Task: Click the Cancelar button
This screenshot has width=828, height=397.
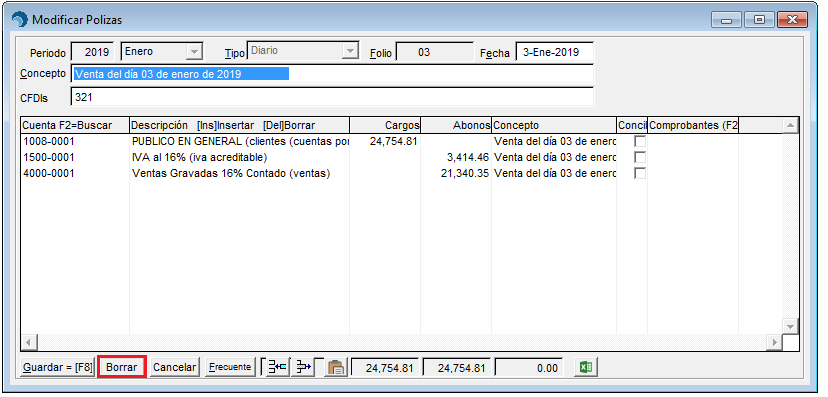Action: pyautogui.click(x=174, y=367)
